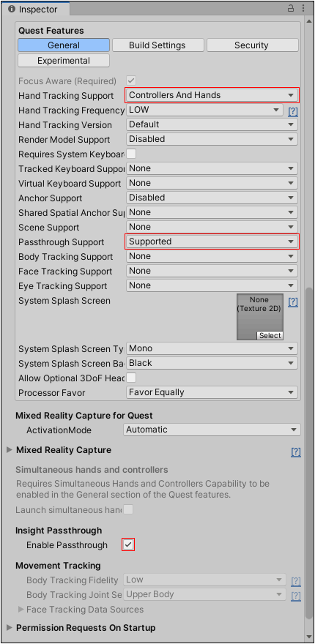Image resolution: width=315 pixels, height=644 pixels.
Task: Disable the Enable Passthrough checkbox
Action: [x=128, y=545]
